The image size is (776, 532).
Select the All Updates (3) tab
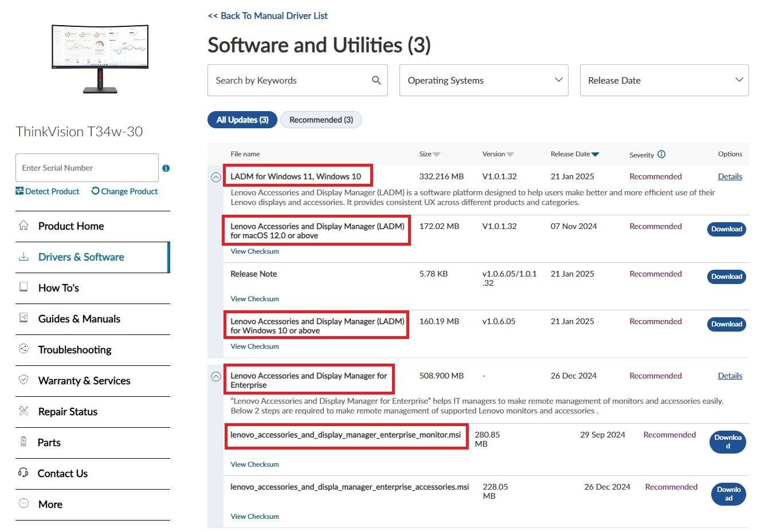point(242,120)
